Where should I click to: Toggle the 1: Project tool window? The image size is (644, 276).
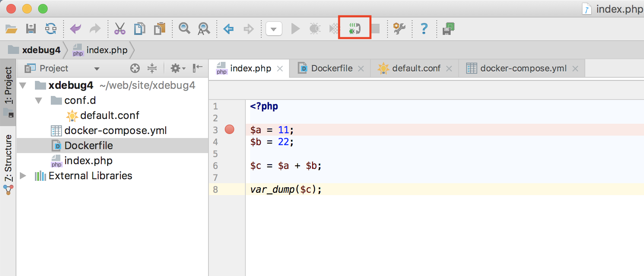[x=8, y=86]
